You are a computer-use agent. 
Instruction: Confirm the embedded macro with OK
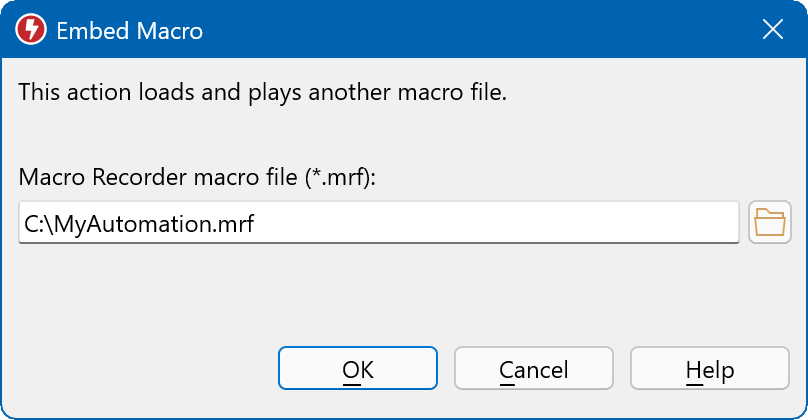pyautogui.click(x=357, y=369)
